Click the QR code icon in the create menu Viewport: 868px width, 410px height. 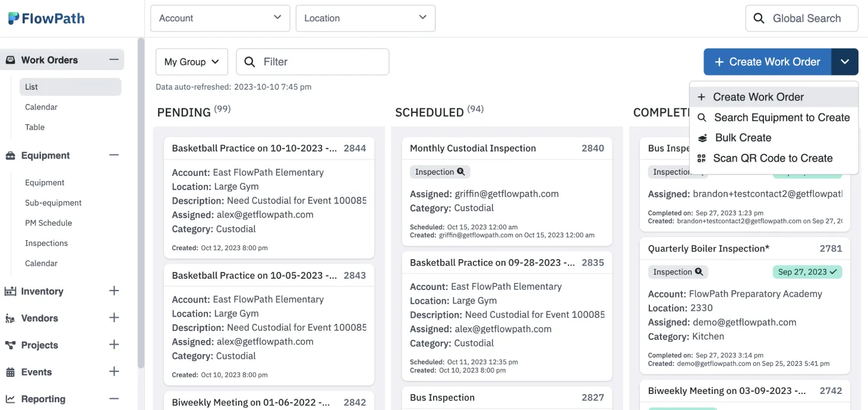coord(702,158)
